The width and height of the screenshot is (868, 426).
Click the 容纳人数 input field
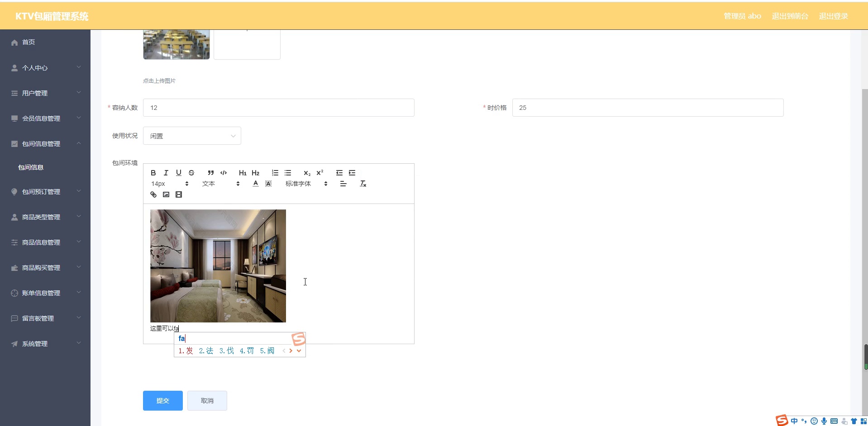tap(278, 108)
